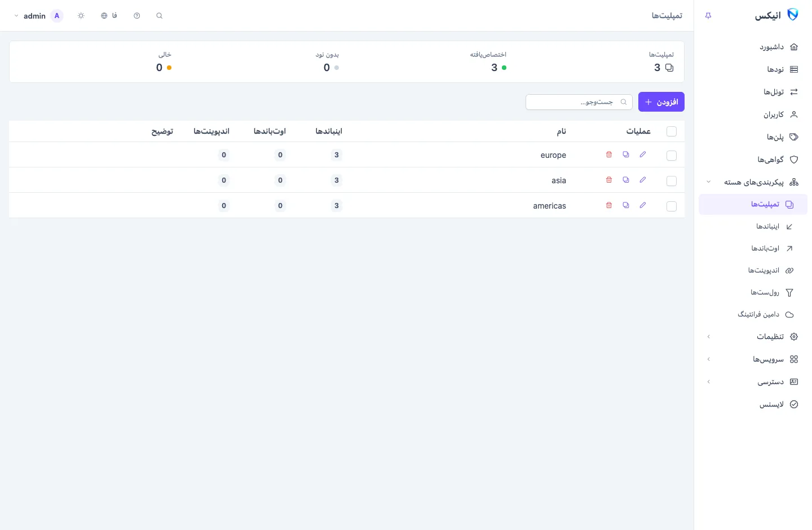Edit the americas template
The height and width of the screenshot is (530, 812).
click(x=643, y=205)
